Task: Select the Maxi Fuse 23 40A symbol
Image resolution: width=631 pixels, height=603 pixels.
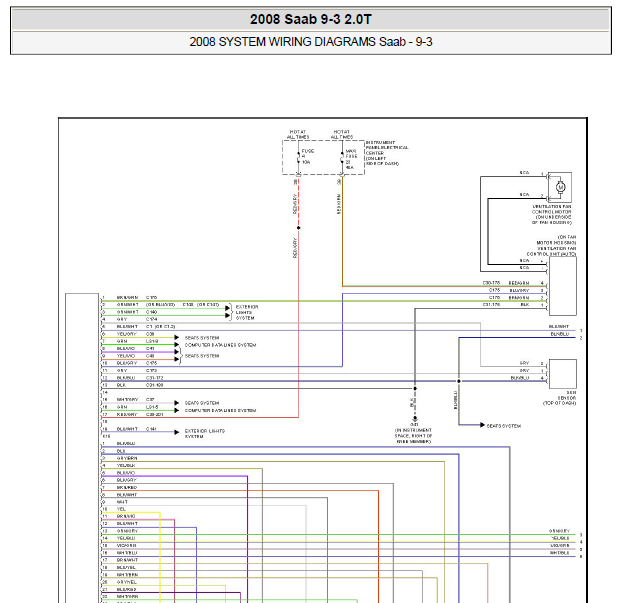Action: click(x=342, y=159)
